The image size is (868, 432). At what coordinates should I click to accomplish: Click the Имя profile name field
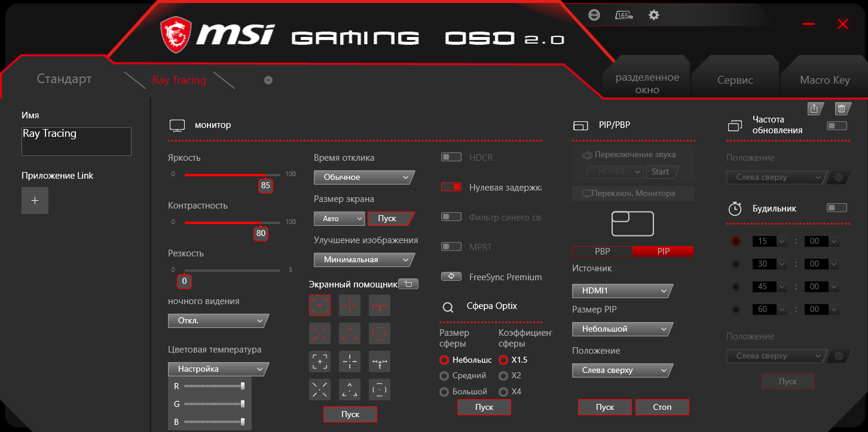77,142
